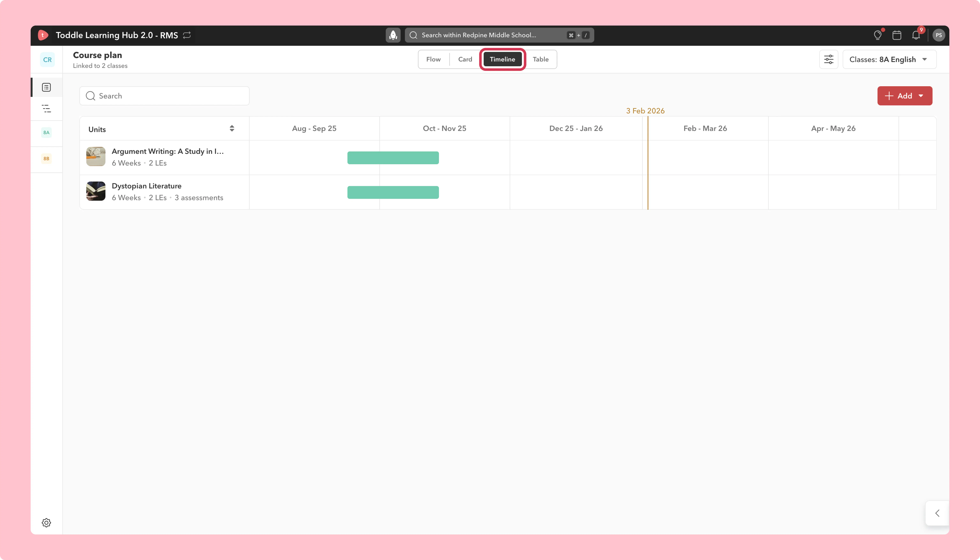Click the Course plan heading

click(x=98, y=55)
